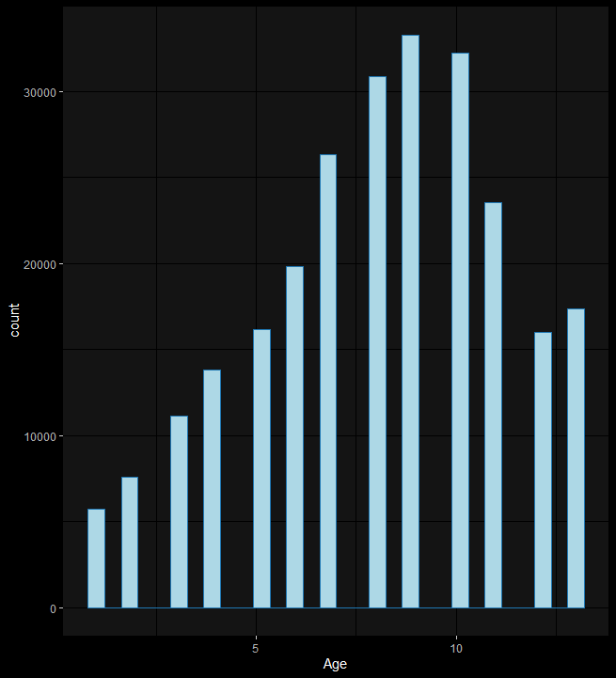Click the 20000 y-axis tick label
The height and width of the screenshot is (678, 616).
[x=39, y=264]
